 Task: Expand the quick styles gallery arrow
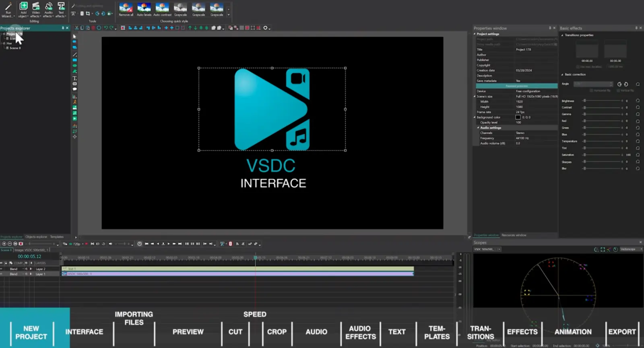click(x=229, y=14)
